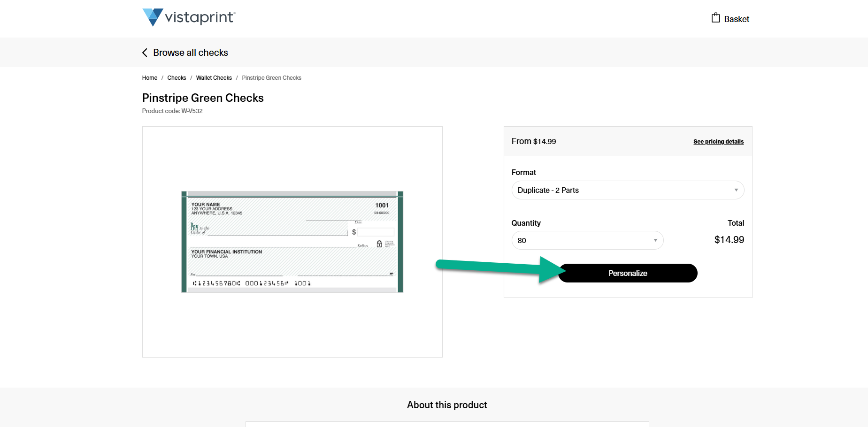Screen dimensions: 868x427
Task: Click the Pinstripe Green check preview image
Action: tap(292, 242)
